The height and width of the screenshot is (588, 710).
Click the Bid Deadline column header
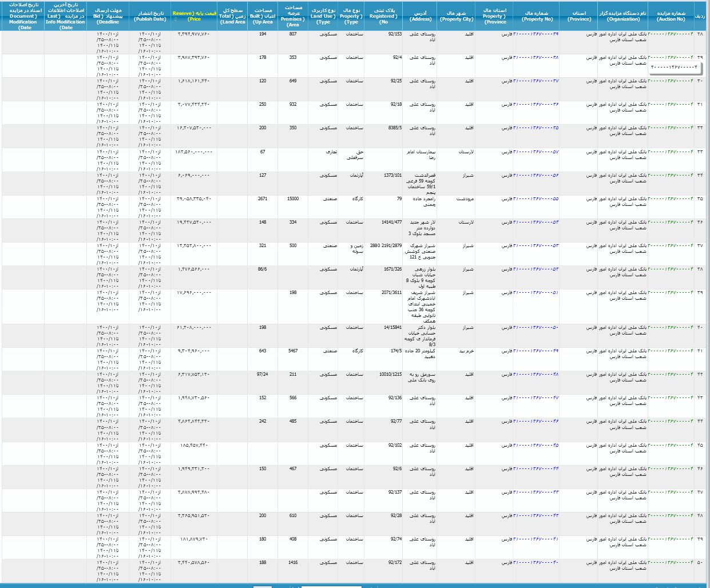(108, 16)
